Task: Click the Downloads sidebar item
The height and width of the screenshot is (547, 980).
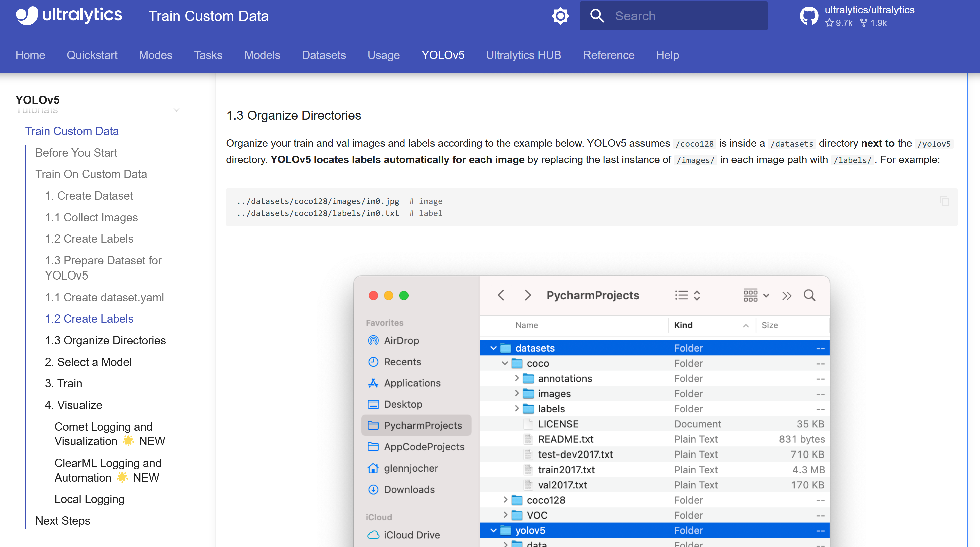Action: (401, 489)
